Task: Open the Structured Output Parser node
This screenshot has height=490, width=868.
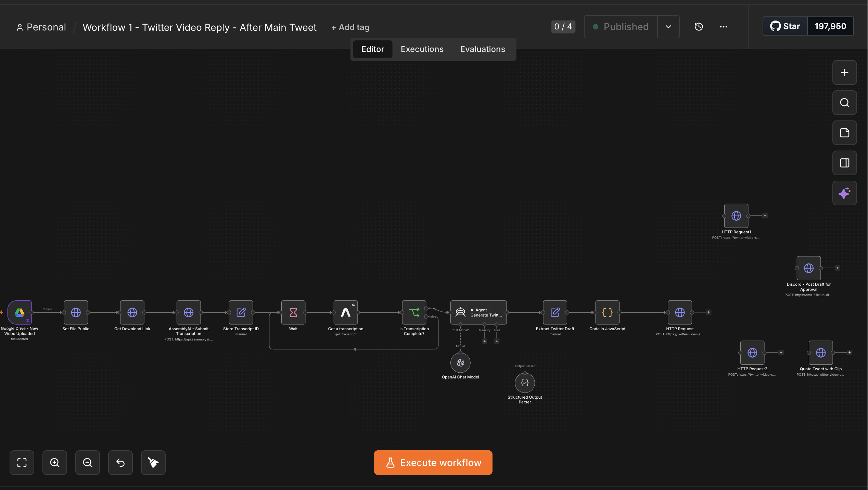Action: tap(525, 383)
